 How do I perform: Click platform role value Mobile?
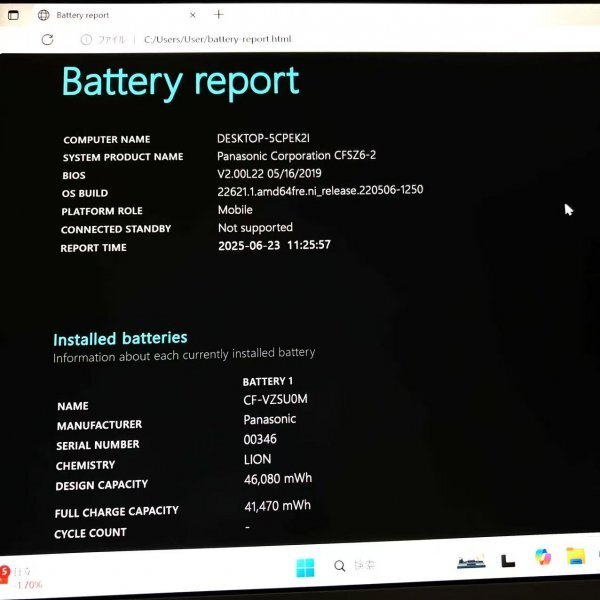tap(235, 210)
